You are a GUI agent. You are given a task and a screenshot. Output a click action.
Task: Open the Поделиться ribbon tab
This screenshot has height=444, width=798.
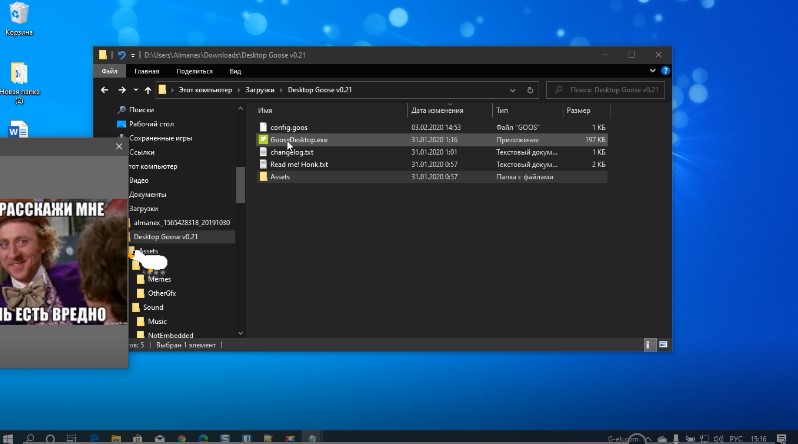click(194, 71)
